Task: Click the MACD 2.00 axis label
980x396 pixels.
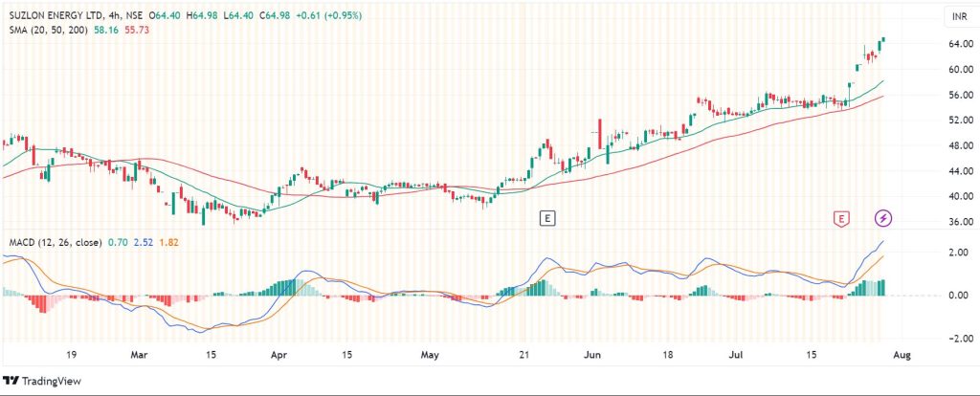Action: pos(961,253)
